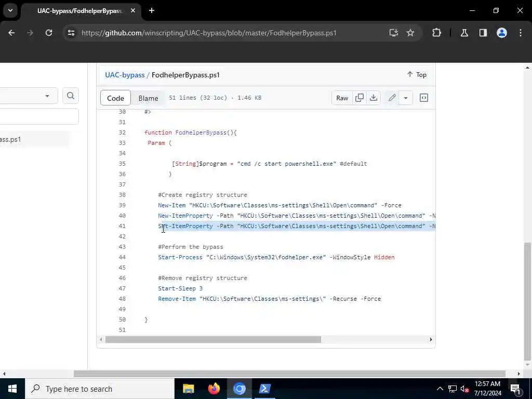Copy raw file contents icon
The width and height of the screenshot is (532, 399).
click(360, 98)
